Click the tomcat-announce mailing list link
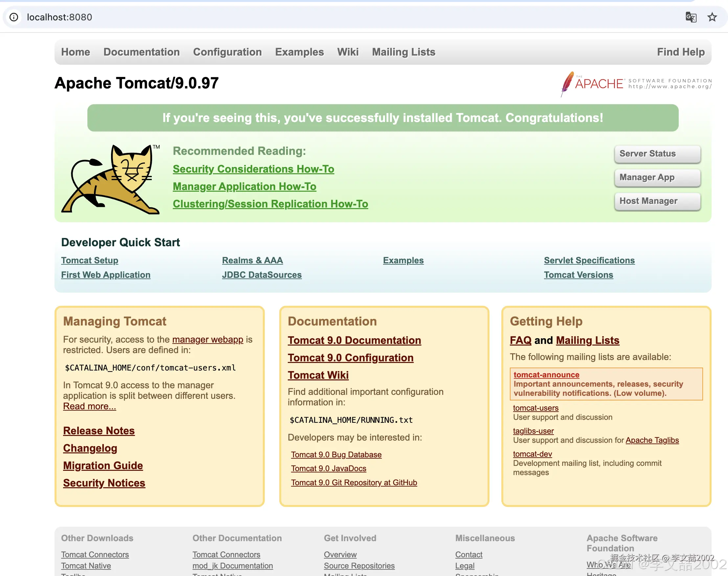Viewport: 728px width, 576px height. click(x=546, y=375)
